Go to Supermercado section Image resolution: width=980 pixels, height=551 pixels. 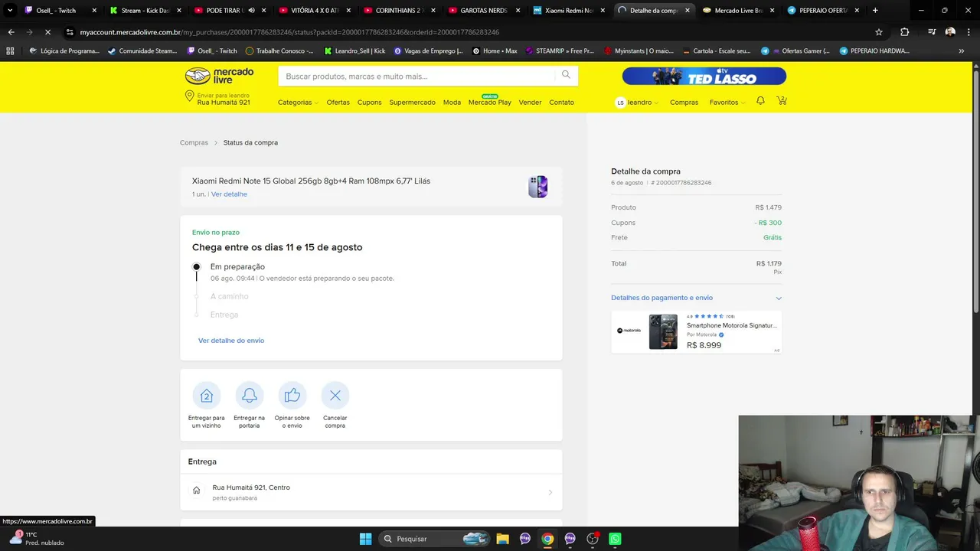(412, 103)
